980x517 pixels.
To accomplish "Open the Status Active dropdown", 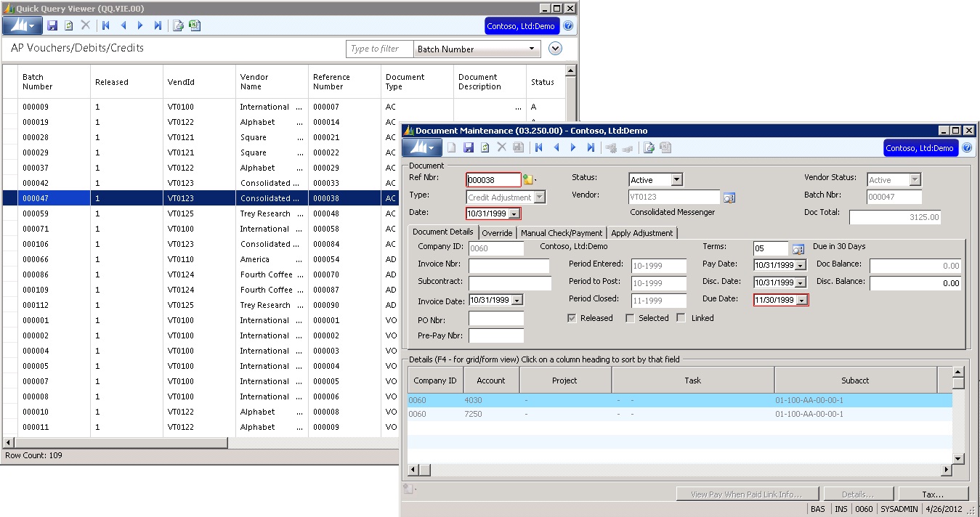I will [x=677, y=179].
